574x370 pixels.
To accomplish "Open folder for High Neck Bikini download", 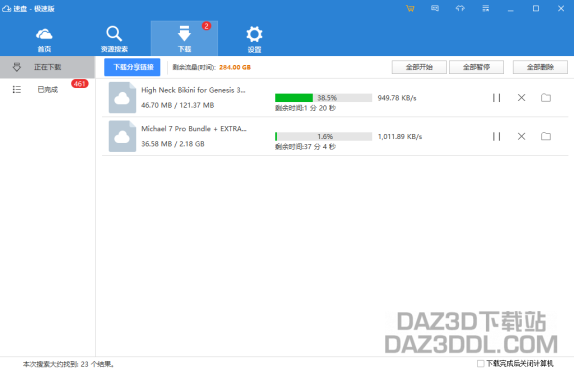I will coord(546,98).
